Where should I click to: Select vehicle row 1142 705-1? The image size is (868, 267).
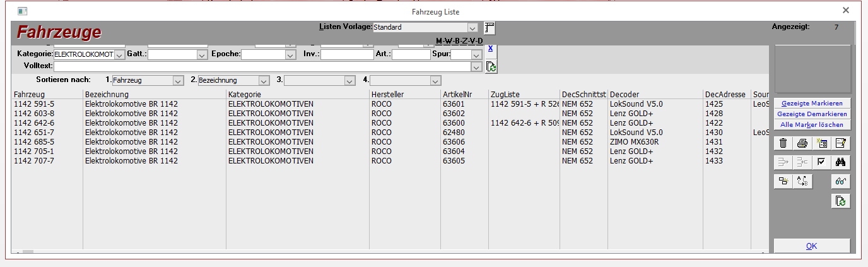point(390,151)
